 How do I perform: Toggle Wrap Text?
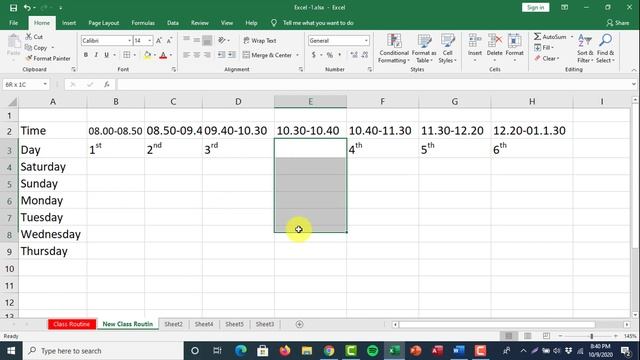[260, 40]
